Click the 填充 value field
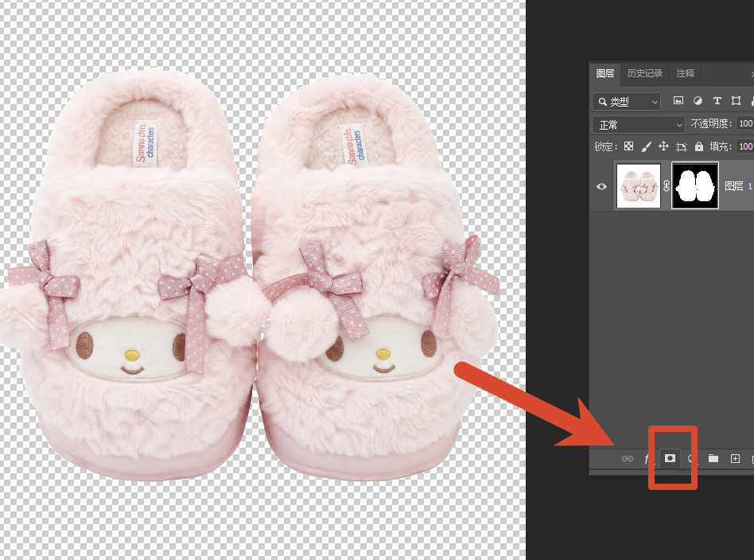 745,146
